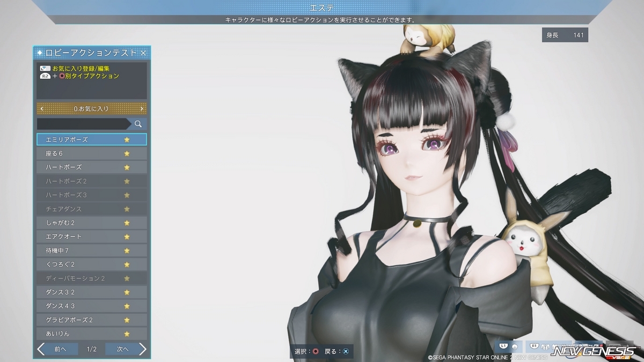Click the magnifier search icon
The image size is (644, 362).
pos(138,124)
